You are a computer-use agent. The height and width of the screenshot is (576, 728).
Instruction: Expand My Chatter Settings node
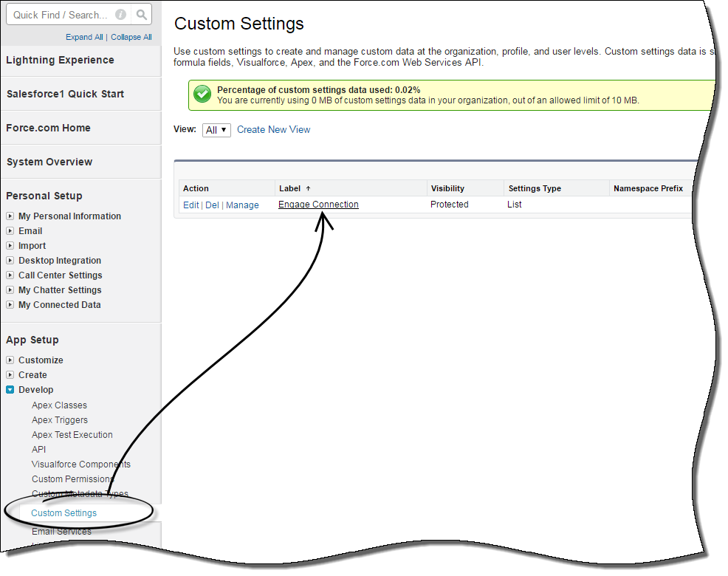pyautogui.click(x=10, y=290)
